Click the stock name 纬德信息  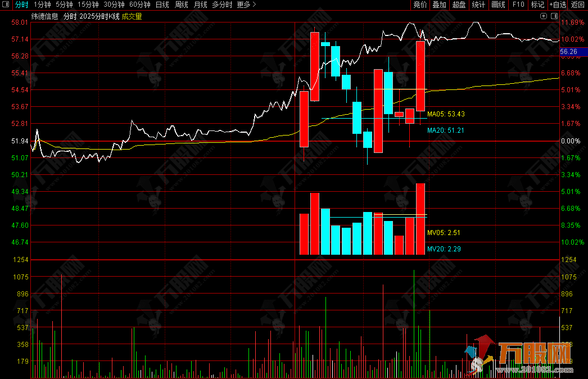(x=44, y=16)
